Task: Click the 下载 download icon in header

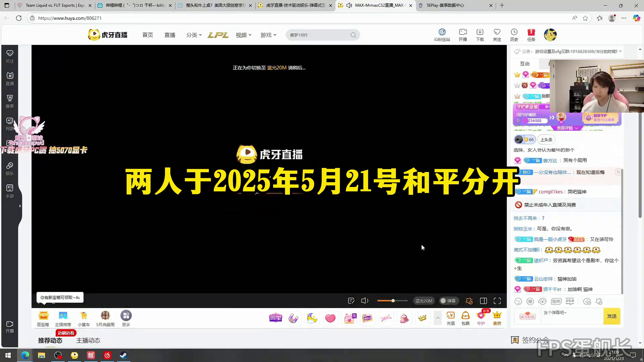Action: [480, 35]
